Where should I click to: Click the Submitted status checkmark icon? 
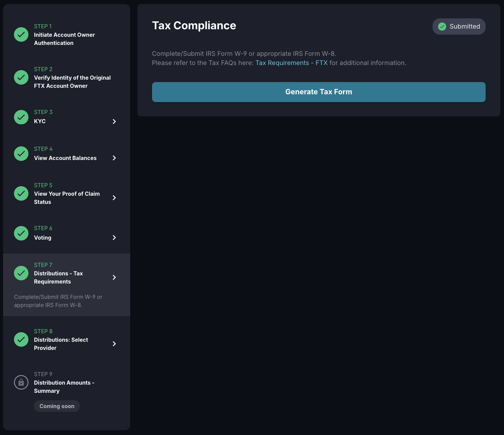(442, 27)
